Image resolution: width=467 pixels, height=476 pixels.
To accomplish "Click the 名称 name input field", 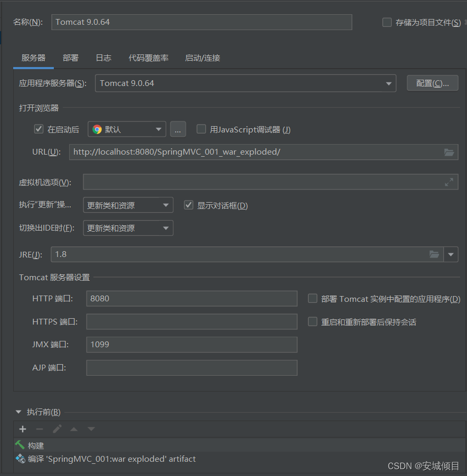I will (202, 22).
